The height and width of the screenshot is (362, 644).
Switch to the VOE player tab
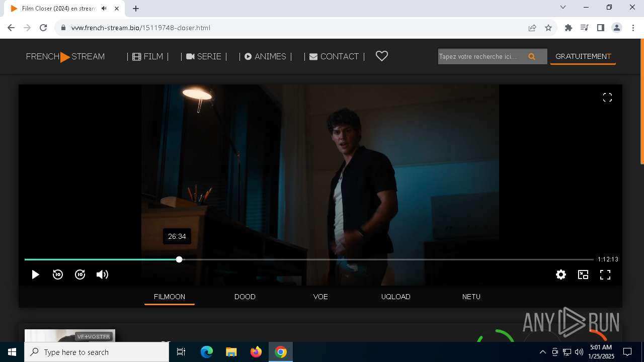click(320, 297)
